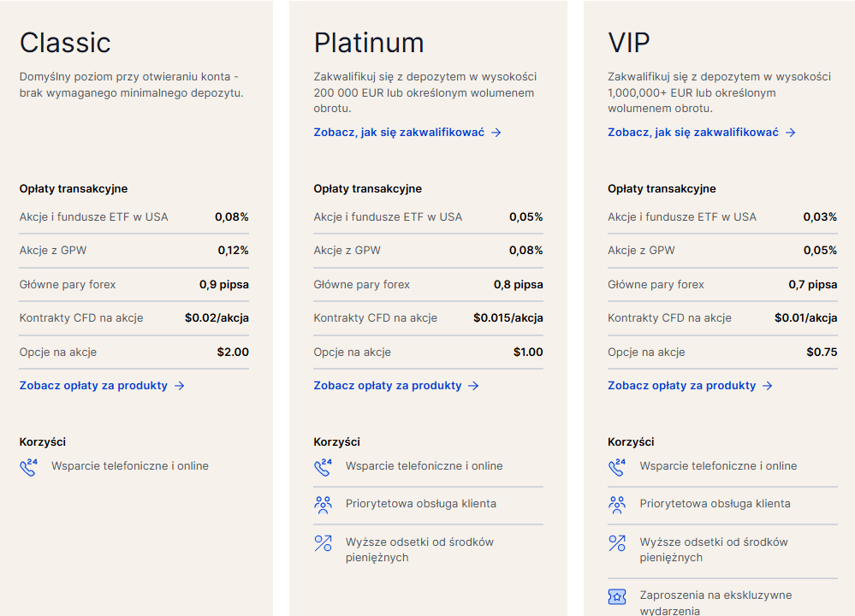This screenshot has height=616, width=855.
Task: Click the priority service people icon in Platinum
Action: click(x=323, y=505)
